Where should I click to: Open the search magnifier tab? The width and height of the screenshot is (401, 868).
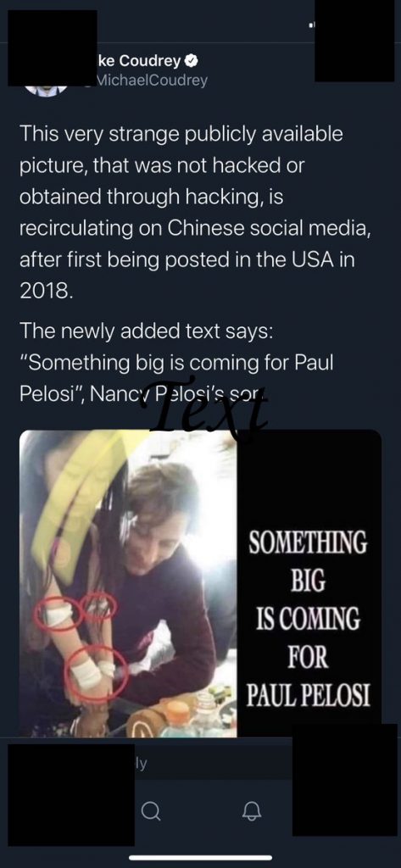[x=151, y=811]
